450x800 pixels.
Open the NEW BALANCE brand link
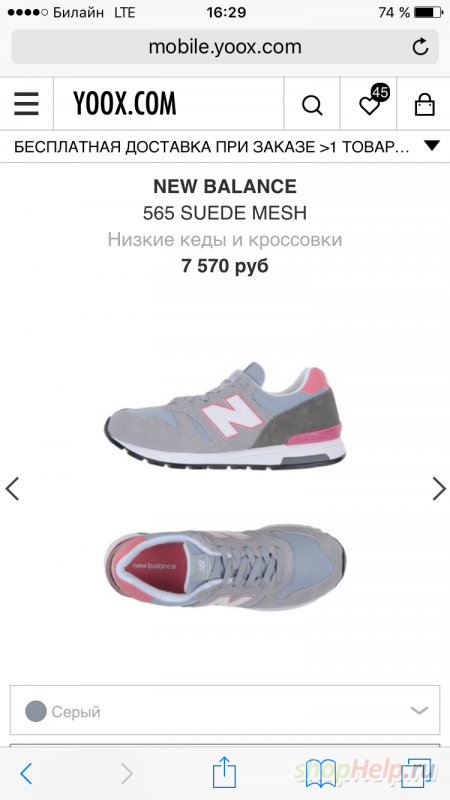pos(225,187)
